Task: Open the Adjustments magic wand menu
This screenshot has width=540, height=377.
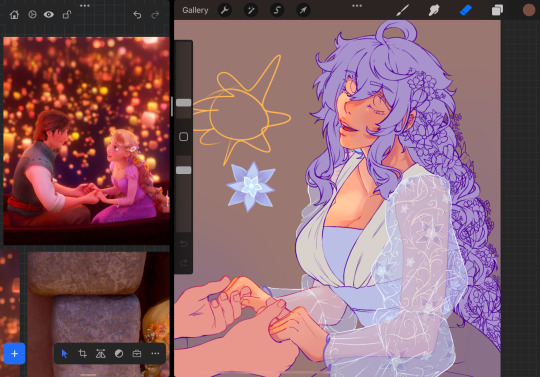Action: click(x=251, y=10)
